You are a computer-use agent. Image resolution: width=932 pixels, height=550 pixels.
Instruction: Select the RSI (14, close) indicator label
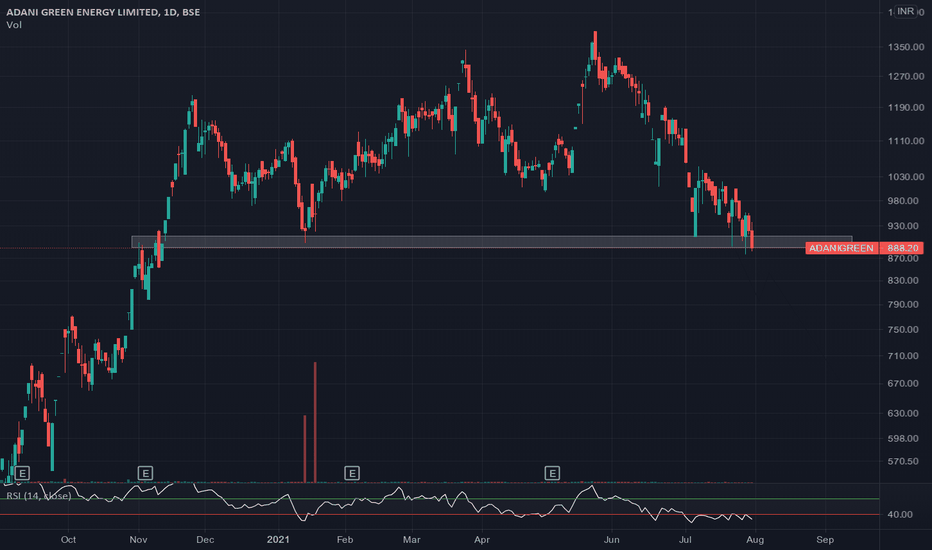[39, 496]
